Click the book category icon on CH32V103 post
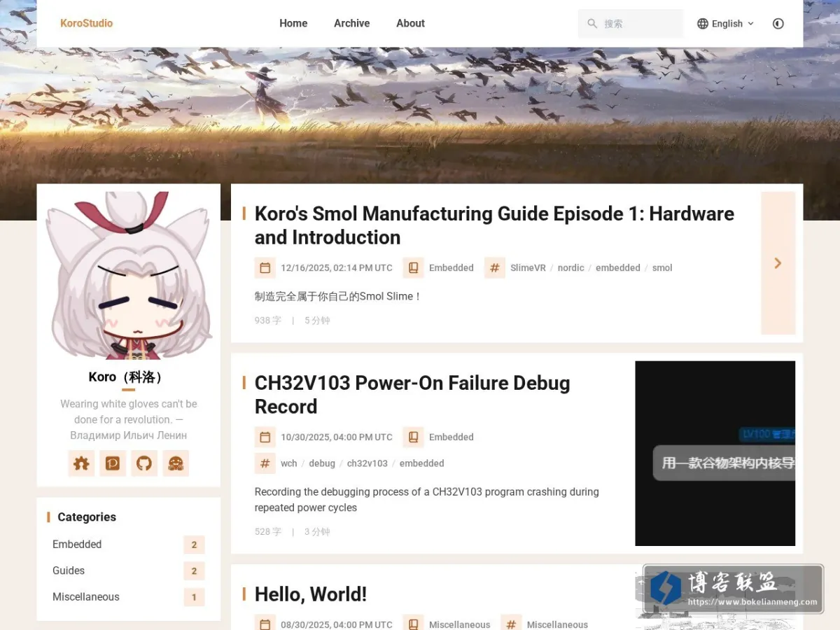The height and width of the screenshot is (630, 840). pos(413,437)
